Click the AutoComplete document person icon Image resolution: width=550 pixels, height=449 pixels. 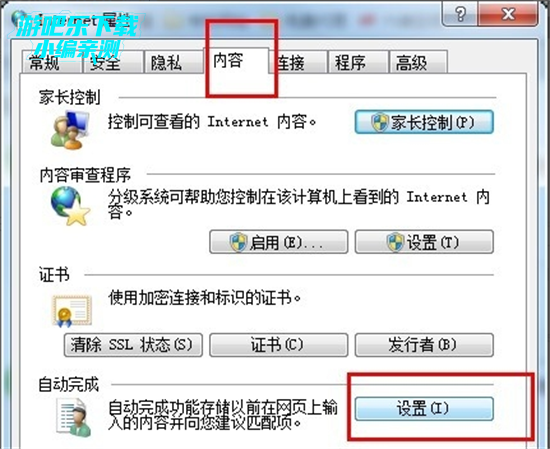click(x=75, y=416)
